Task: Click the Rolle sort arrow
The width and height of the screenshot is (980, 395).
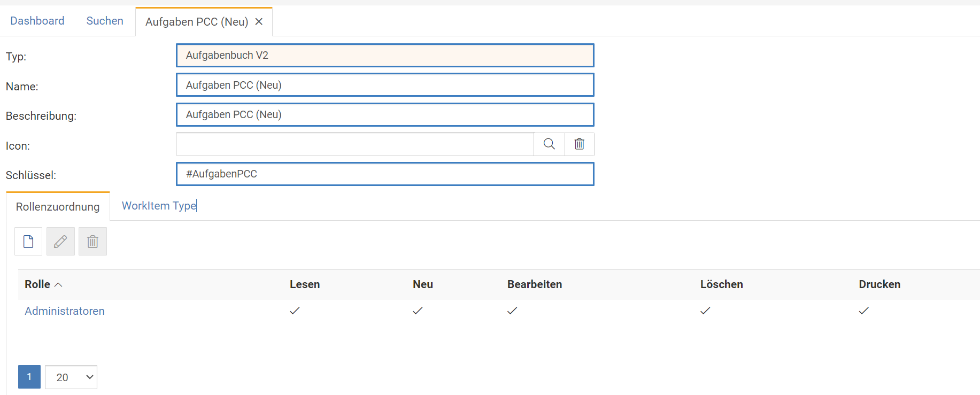Action: click(59, 285)
